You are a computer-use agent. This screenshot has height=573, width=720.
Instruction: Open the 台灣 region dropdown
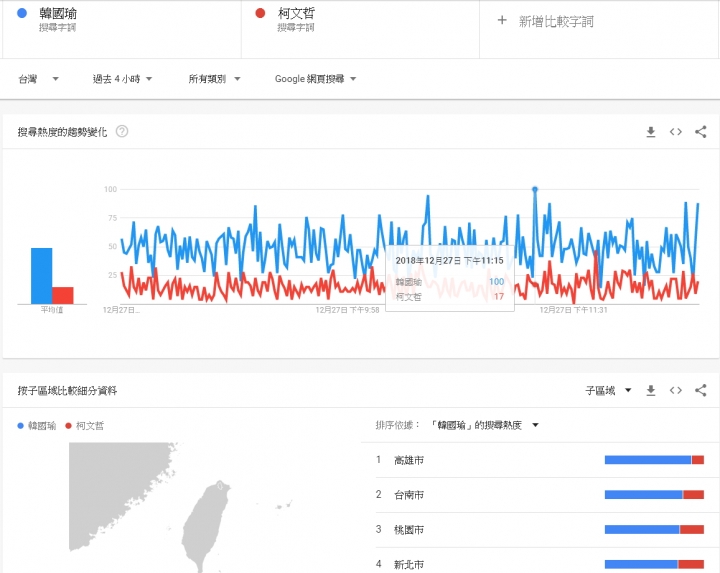[39, 79]
